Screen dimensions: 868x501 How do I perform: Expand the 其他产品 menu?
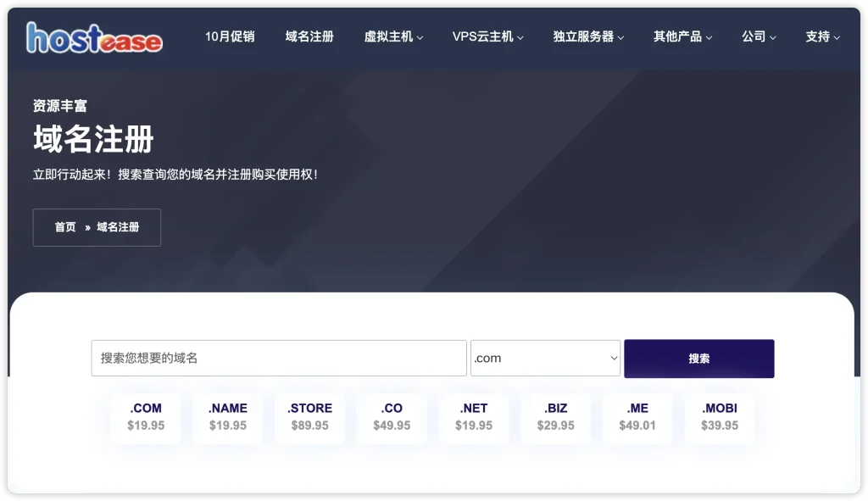682,36
